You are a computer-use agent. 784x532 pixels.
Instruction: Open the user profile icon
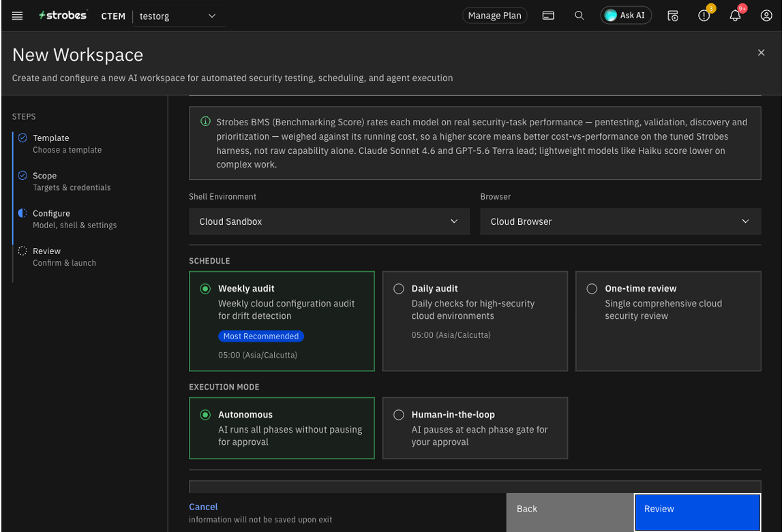tap(766, 16)
